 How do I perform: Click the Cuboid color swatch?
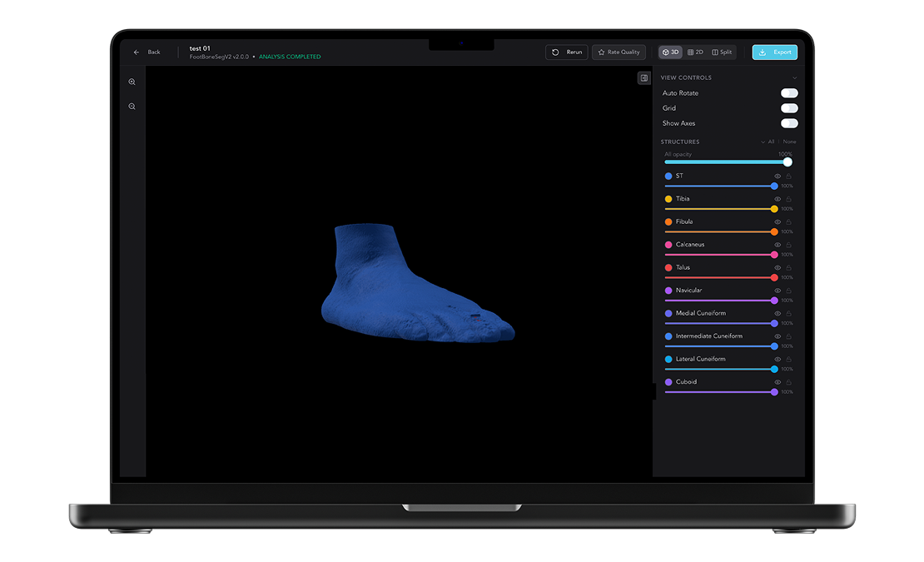point(668,382)
